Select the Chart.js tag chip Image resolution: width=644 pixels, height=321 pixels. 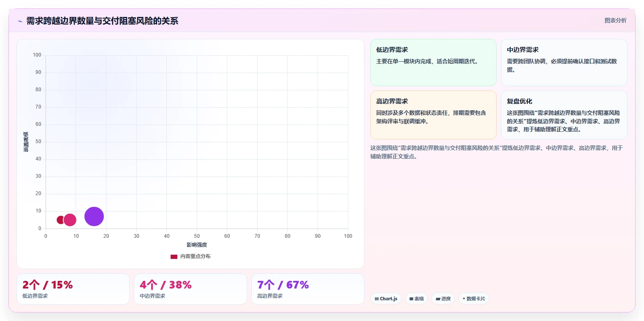point(386,299)
